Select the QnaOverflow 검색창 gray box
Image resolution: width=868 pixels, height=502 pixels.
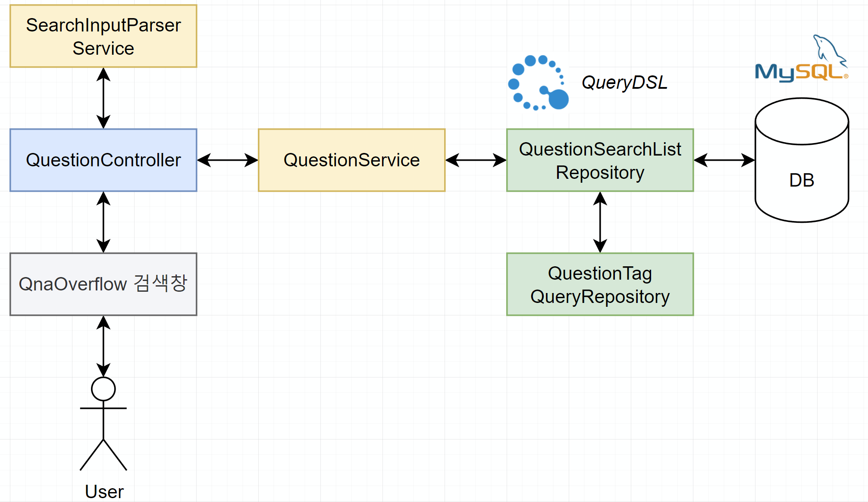coord(103,284)
